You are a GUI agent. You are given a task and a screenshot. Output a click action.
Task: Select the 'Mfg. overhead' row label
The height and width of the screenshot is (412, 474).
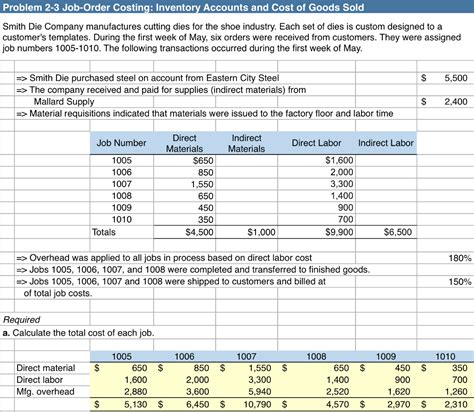[x=45, y=392]
